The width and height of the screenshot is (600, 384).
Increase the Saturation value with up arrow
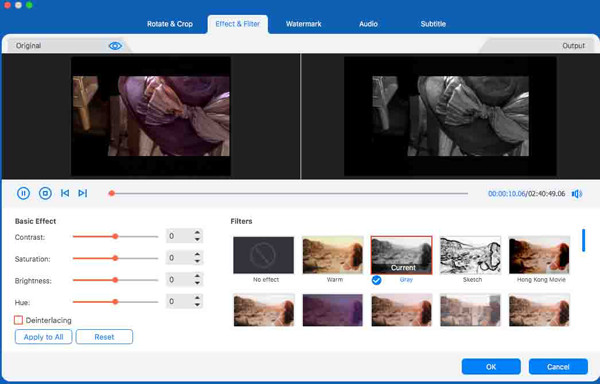coord(197,254)
